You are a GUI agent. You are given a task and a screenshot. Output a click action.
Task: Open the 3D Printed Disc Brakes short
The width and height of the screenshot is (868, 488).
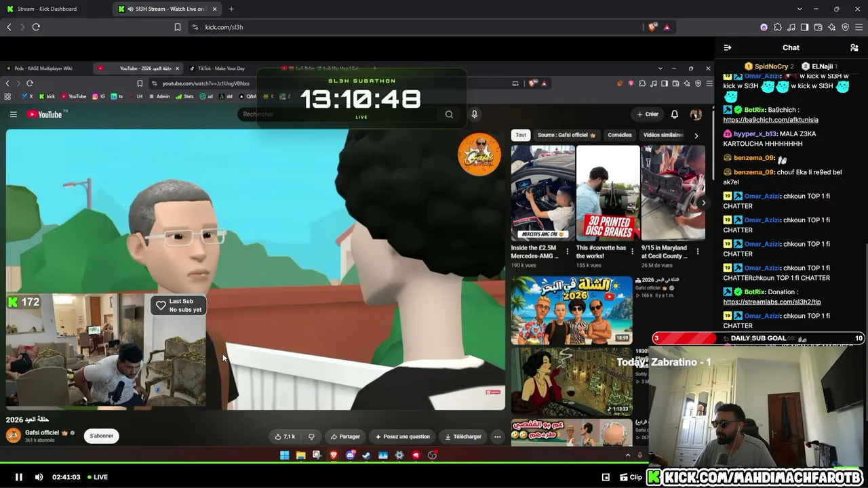(608, 193)
